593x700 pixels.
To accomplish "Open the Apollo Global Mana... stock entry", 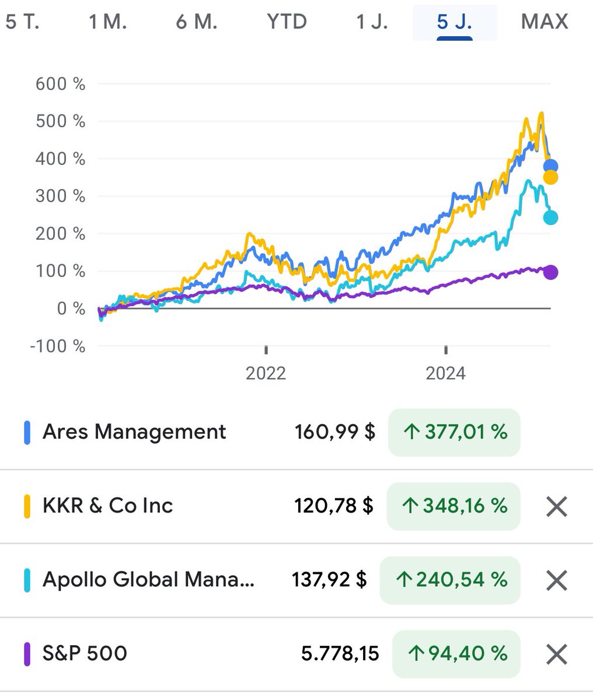I will click(296, 580).
